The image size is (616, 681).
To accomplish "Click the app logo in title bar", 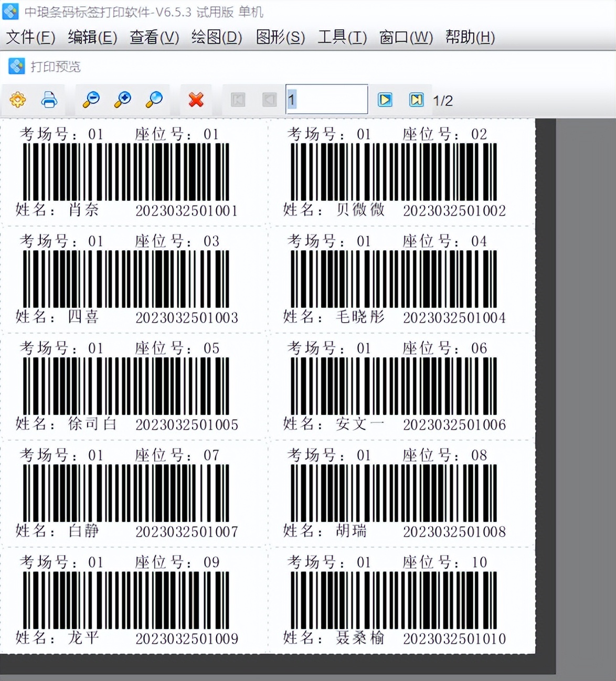I will coord(10,12).
